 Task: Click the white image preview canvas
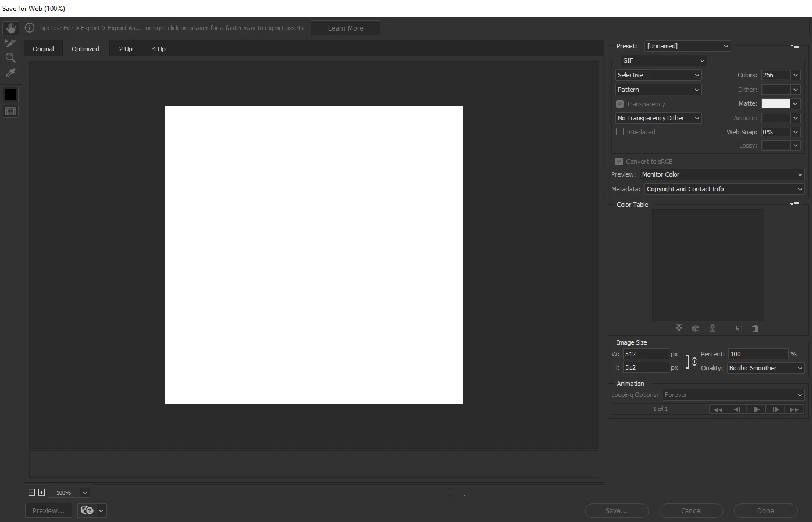[x=314, y=255]
